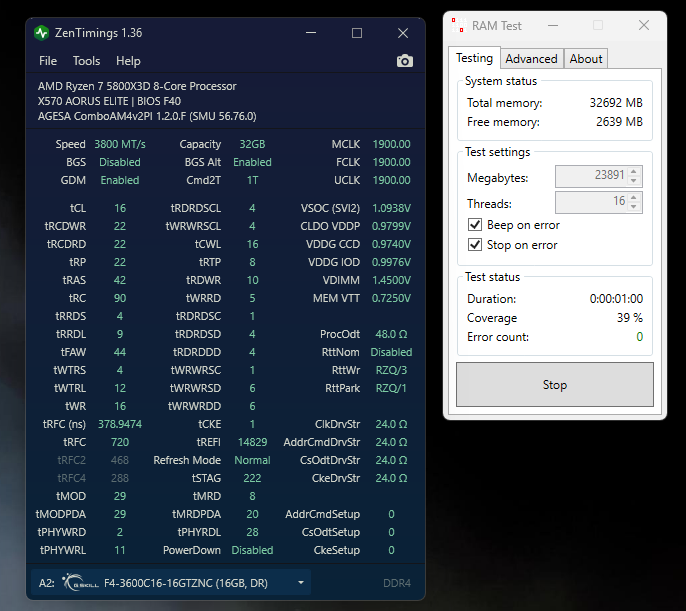Image resolution: width=686 pixels, height=611 pixels.
Task: Minimize the ZenTimings window
Action: (311, 33)
